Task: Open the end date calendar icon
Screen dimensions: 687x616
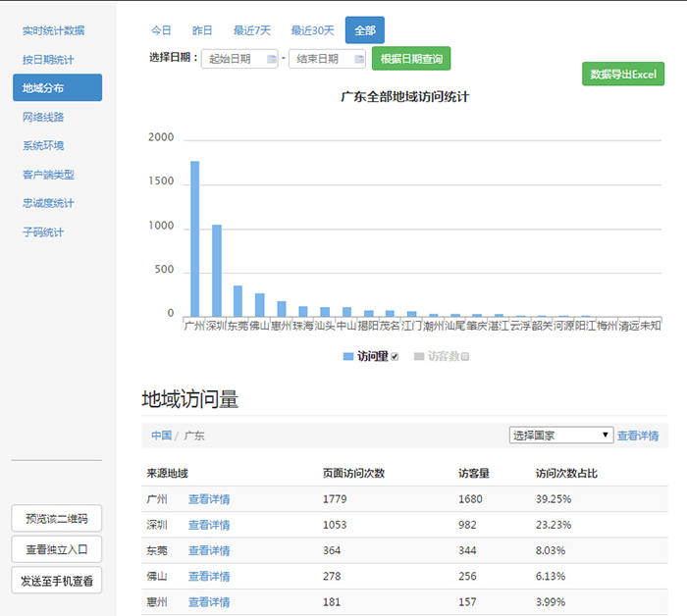Action: click(358, 59)
